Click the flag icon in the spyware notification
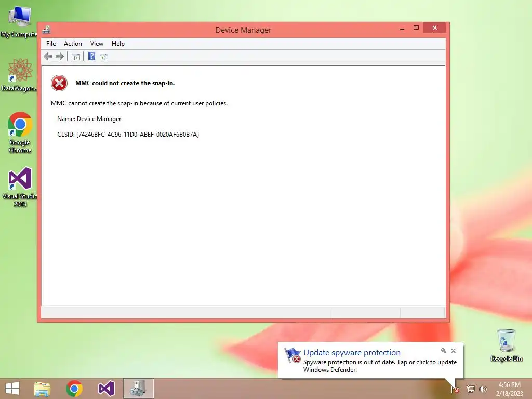Screen dimensions: 532x399 click(292, 355)
